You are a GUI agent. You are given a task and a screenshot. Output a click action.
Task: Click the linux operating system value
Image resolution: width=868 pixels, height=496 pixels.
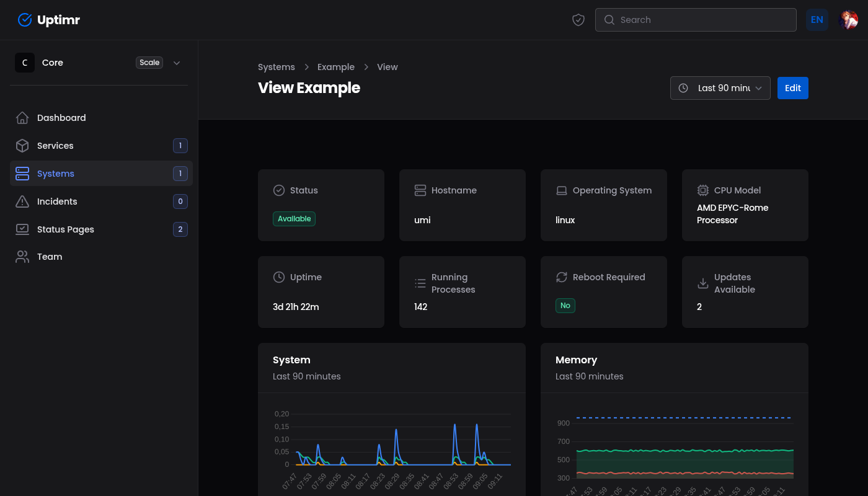pyautogui.click(x=565, y=220)
